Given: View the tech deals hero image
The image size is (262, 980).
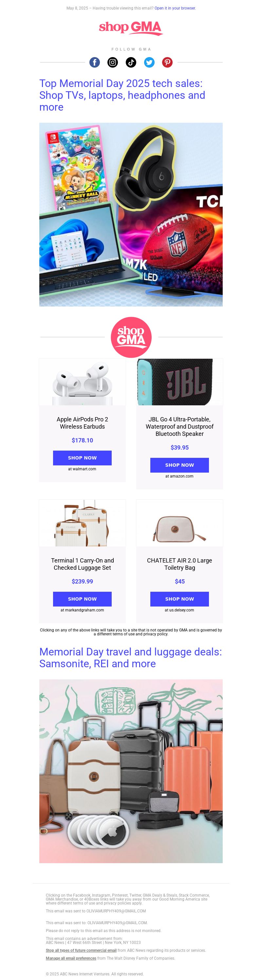Looking at the screenshot, I should pyautogui.click(x=131, y=215).
